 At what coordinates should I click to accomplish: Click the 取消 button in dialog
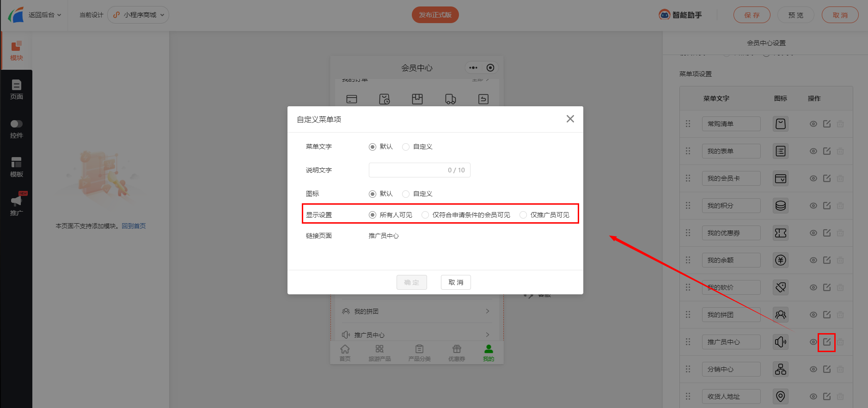point(456,282)
